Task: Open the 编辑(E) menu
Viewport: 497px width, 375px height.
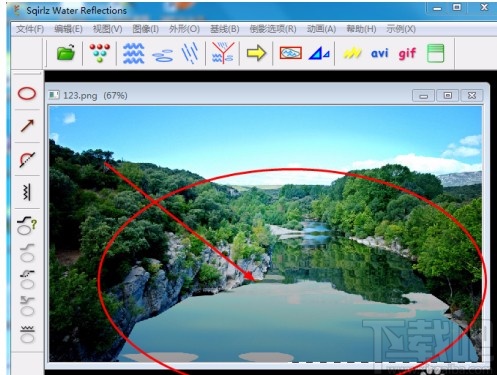Action: [x=68, y=29]
